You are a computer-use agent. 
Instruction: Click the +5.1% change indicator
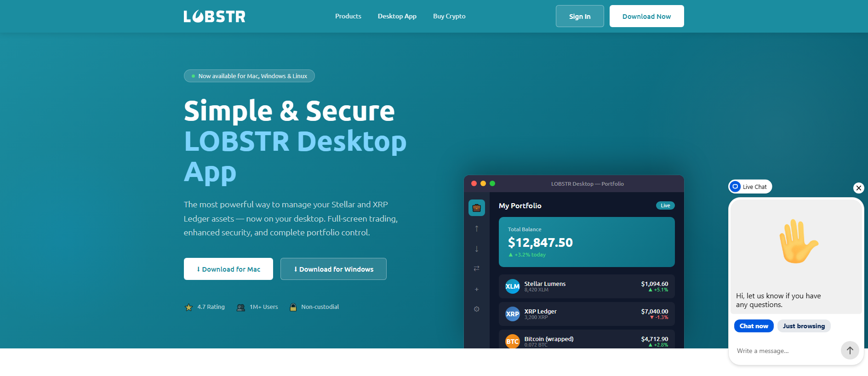coord(658,290)
